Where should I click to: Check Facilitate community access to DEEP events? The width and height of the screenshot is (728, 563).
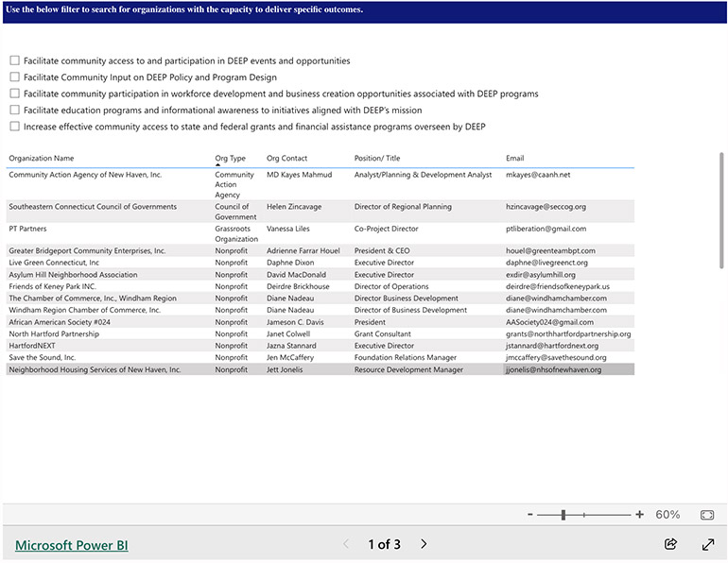[x=14, y=60]
